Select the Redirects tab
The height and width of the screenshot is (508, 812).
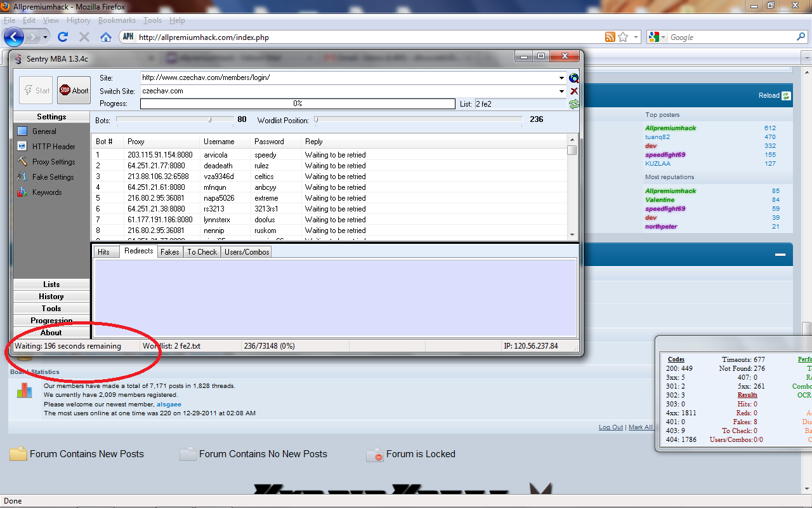(139, 251)
